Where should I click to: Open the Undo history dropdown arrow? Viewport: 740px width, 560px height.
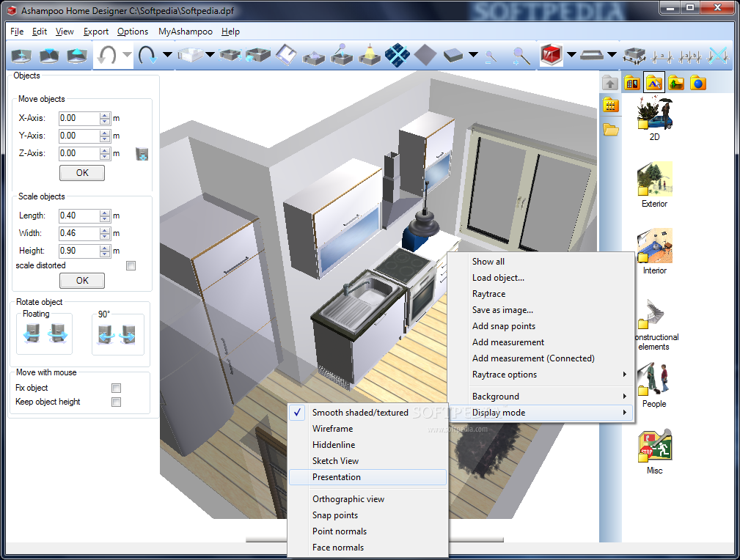(127, 55)
